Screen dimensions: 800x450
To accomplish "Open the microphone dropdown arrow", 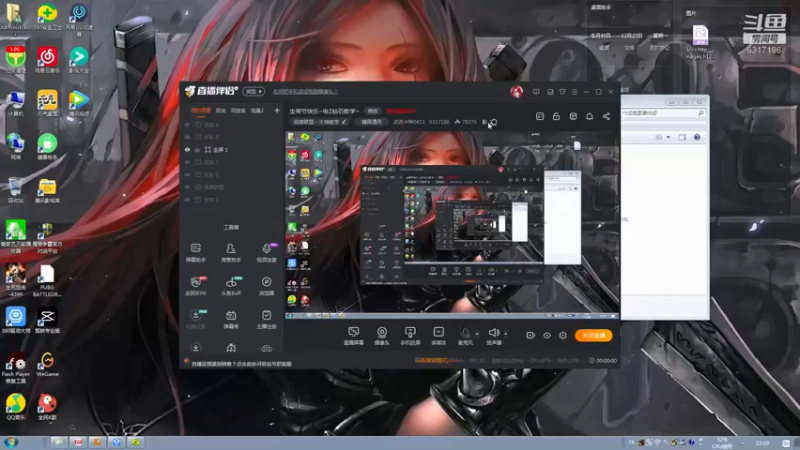I will 477,334.
